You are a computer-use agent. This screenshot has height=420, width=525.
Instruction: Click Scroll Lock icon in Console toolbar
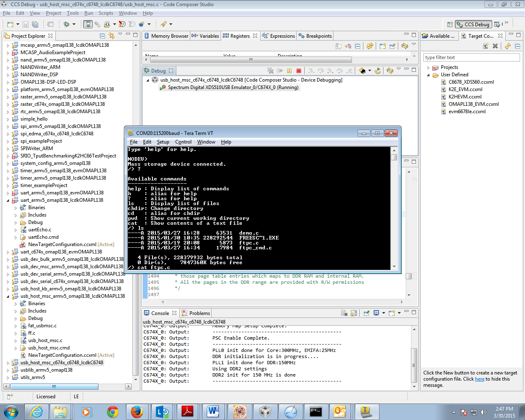coord(354,313)
